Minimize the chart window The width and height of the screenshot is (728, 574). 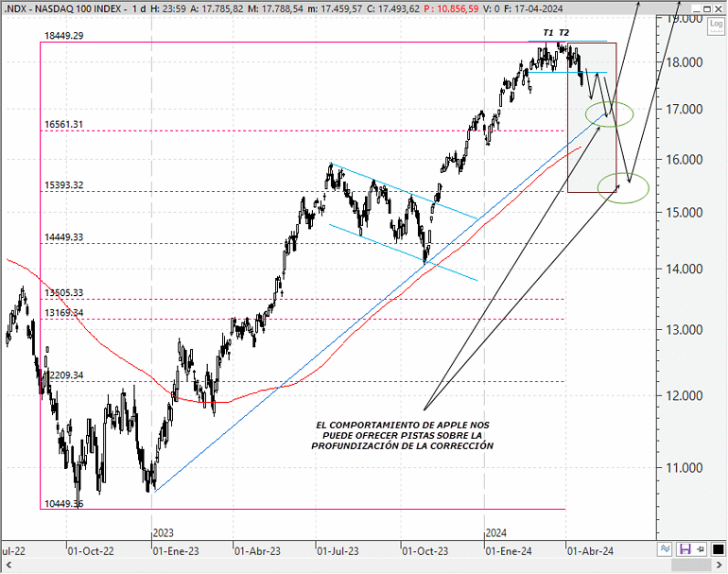[x=696, y=9]
